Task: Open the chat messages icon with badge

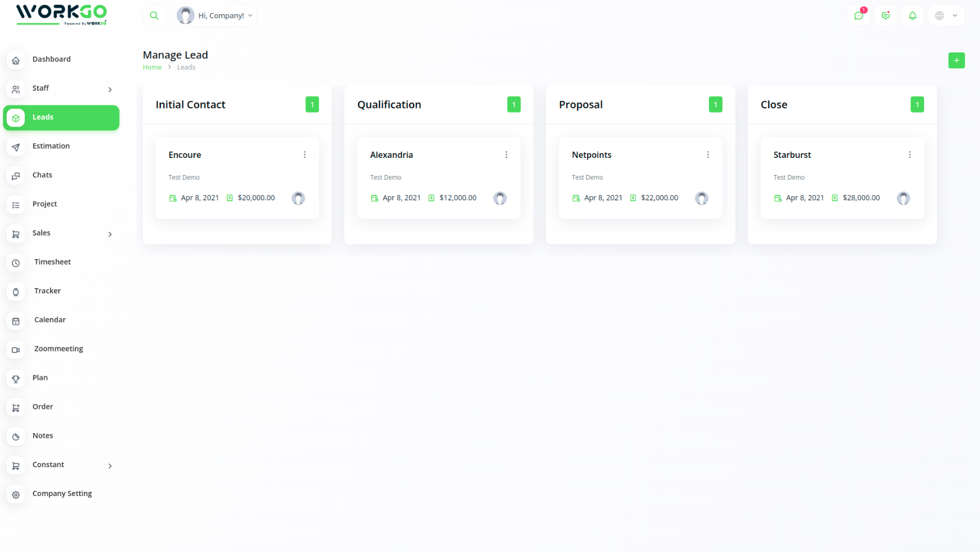Action: point(859,16)
